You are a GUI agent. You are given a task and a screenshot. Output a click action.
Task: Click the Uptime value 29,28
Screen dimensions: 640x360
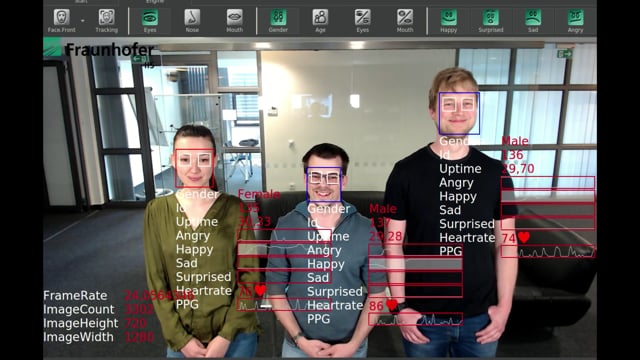pos(386,237)
